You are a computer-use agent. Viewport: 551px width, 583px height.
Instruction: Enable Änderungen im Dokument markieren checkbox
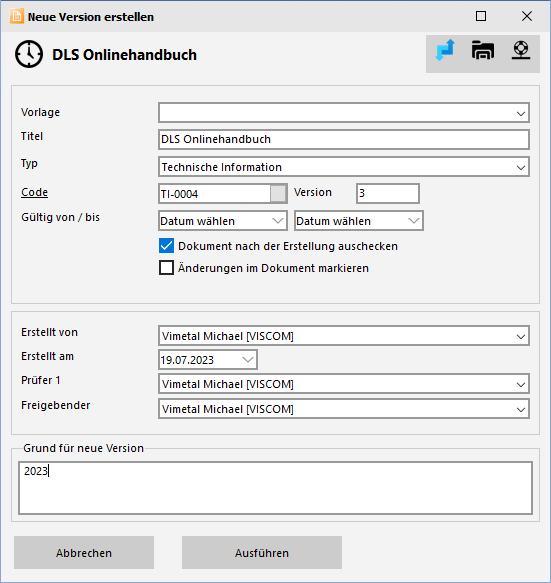[x=166, y=268]
